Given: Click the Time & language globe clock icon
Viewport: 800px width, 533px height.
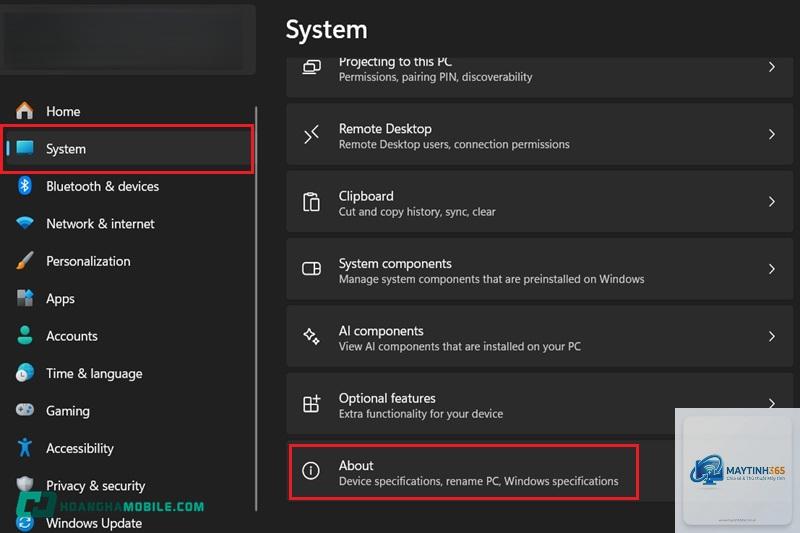Looking at the screenshot, I should click(24, 373).
